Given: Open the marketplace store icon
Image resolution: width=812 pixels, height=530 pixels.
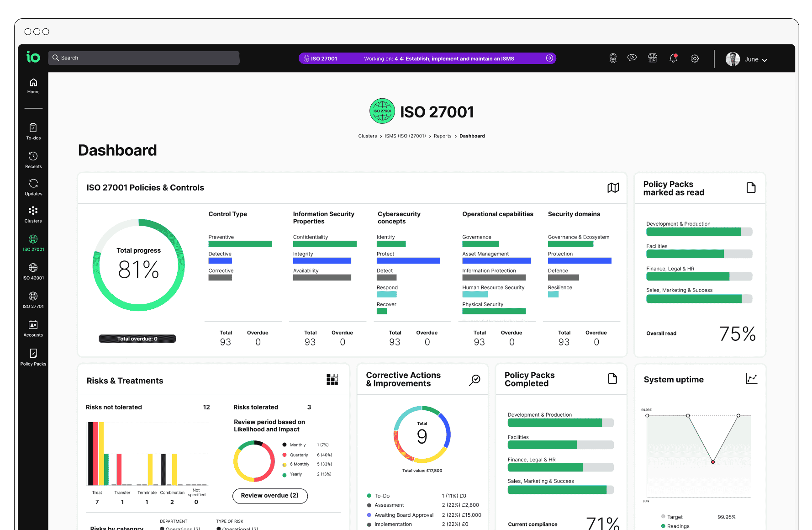Looking at the screenshot, I should coord(653,58).
